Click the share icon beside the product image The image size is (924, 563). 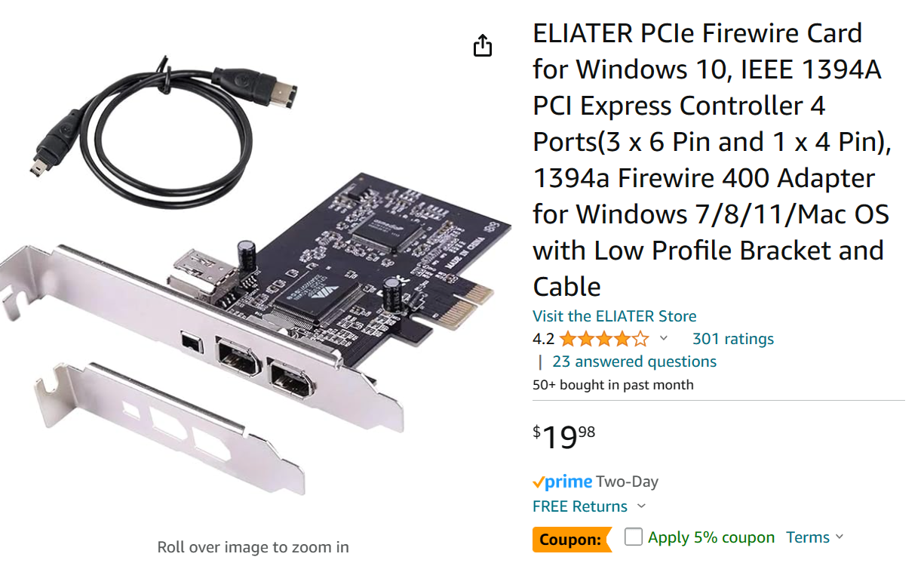[x=483, y=46]
